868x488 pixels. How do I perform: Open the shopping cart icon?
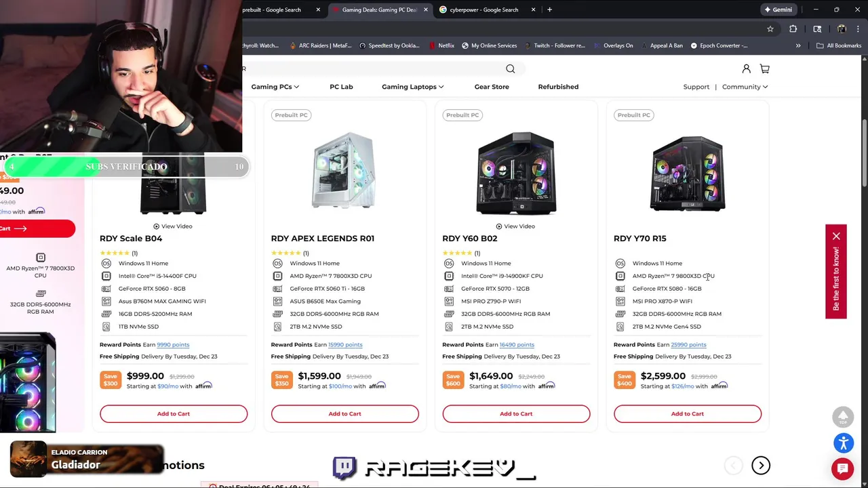[x=764, y=68]
